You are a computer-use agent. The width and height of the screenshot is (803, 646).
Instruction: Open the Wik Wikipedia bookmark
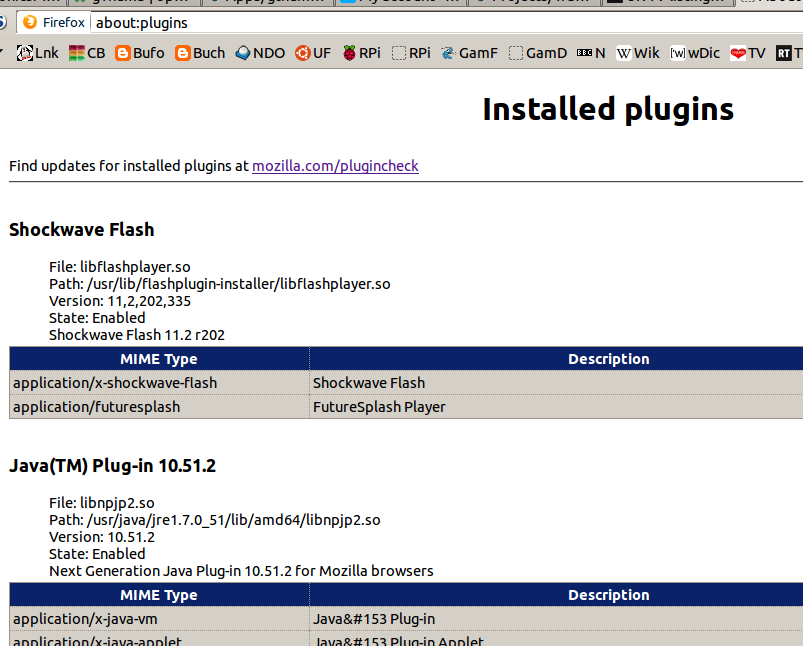pos(638,53)
